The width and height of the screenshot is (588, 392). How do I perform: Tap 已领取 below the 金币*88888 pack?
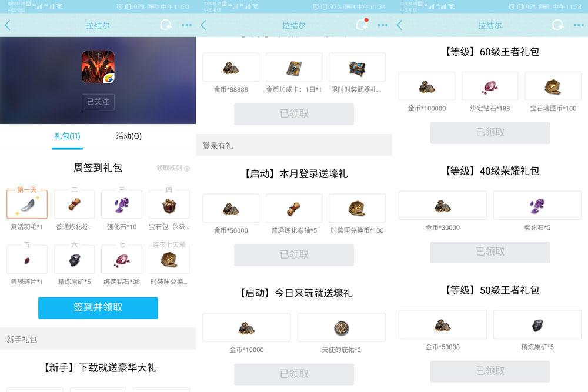[x=294, y=114]
